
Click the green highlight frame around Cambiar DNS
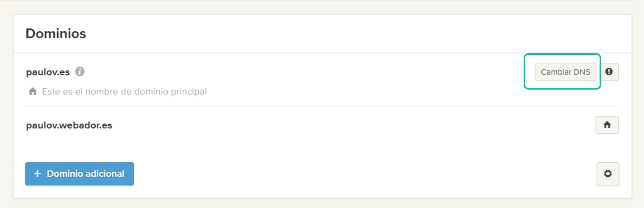[x=562, y=54]
